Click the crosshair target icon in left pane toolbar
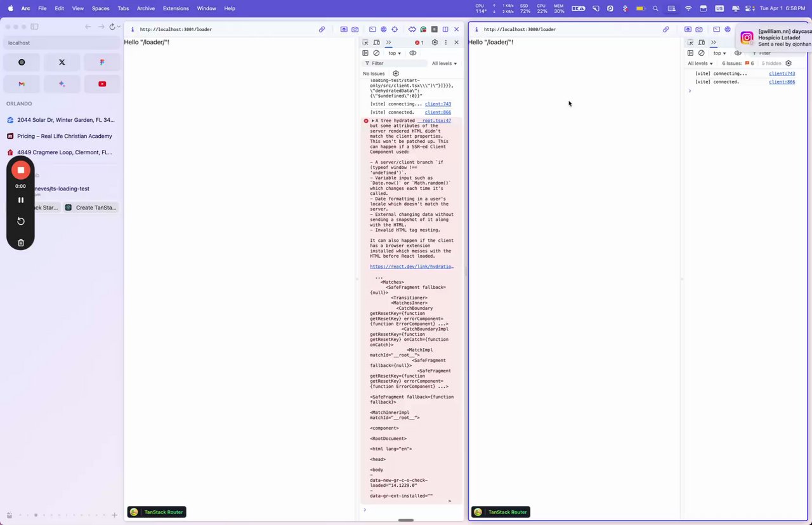Viewport: 812px width, 525px height. tap(395, 29)
